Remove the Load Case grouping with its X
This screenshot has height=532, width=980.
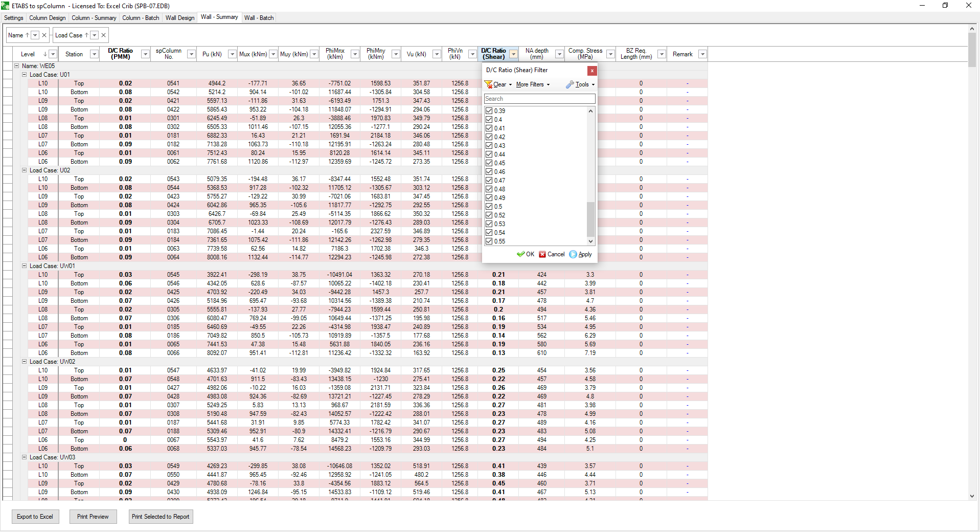[x=103, y=35]
